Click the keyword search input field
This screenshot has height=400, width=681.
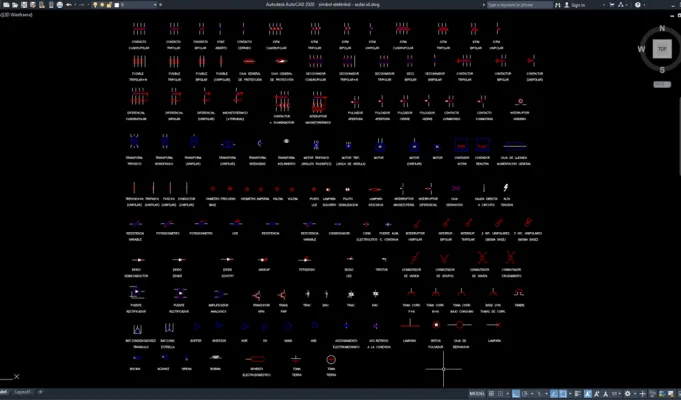[x=520, y=5]
